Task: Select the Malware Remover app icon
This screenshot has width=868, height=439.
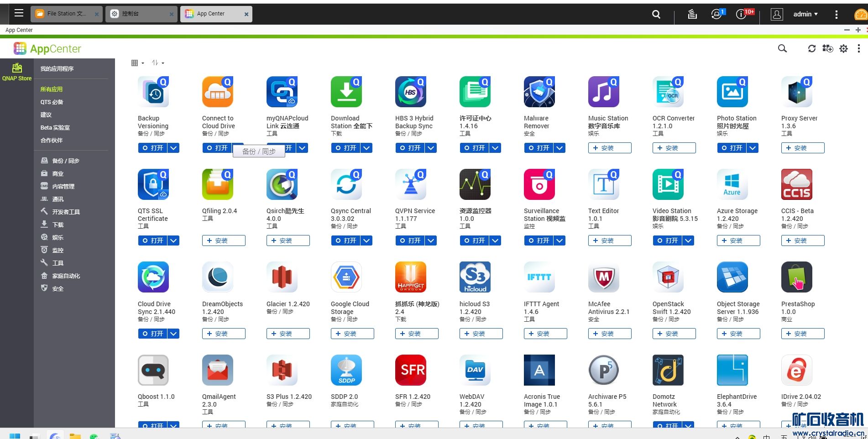Action: click(x=539, y=92)
